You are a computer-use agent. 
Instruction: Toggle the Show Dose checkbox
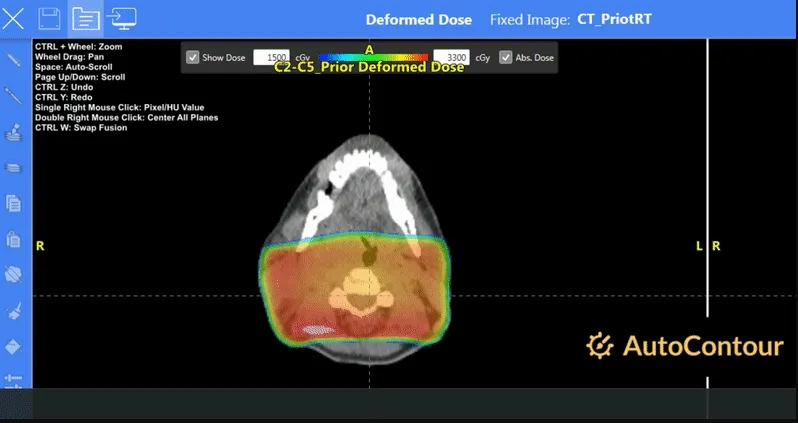click(x=192, y=57)
